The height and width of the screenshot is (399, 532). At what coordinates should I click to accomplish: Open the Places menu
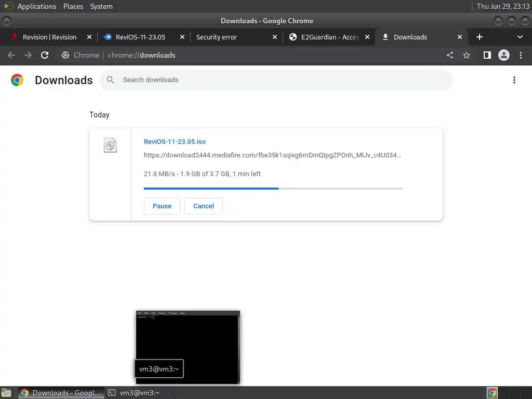tap(73, 6)
